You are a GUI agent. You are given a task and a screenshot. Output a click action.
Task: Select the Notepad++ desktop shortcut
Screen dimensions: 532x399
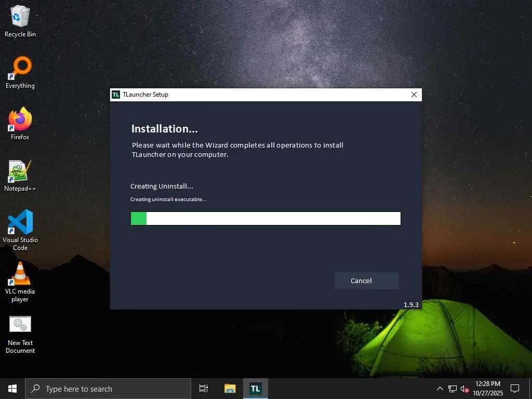click(x=20, y=176)
